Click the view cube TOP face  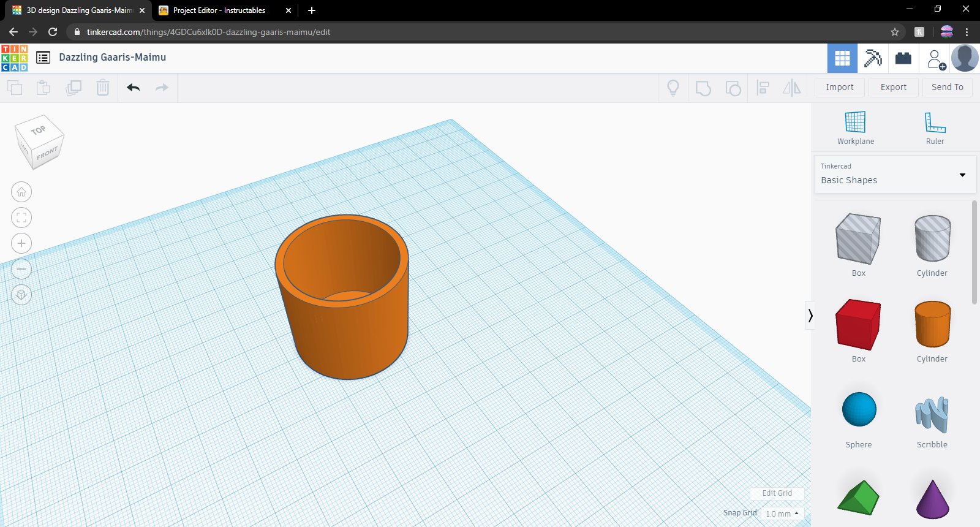click(39, 129)
